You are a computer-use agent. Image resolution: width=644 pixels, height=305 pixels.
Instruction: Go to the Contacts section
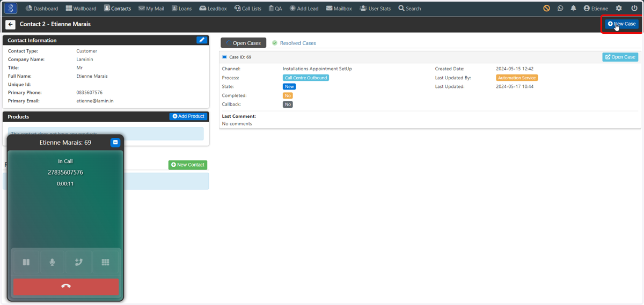click(x=118, y=9)
